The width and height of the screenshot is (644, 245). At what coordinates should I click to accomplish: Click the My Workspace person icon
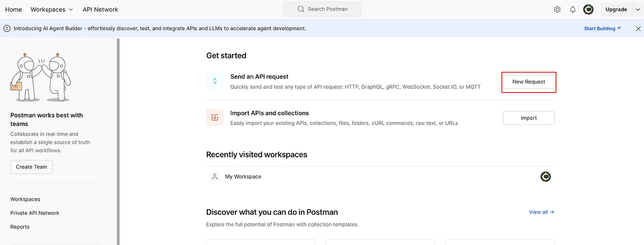pos(215,176)
